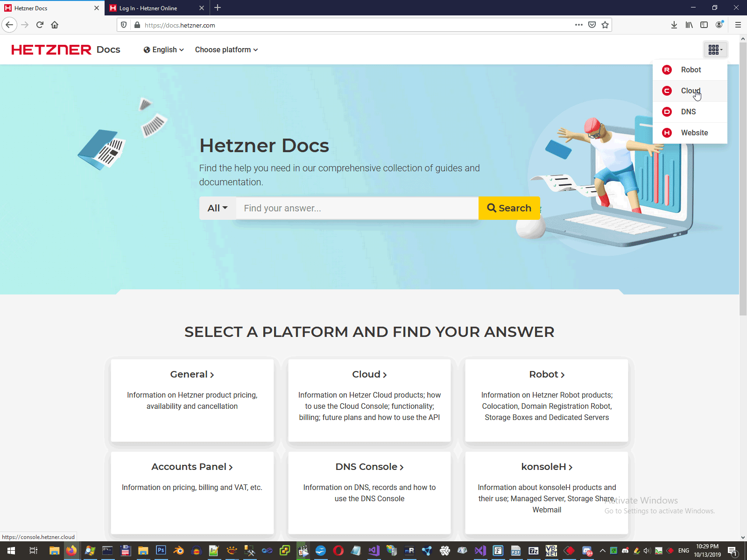Focus the Find your answer search field
Viewport: 747px width, 560px height.
(x=357, y=208)
